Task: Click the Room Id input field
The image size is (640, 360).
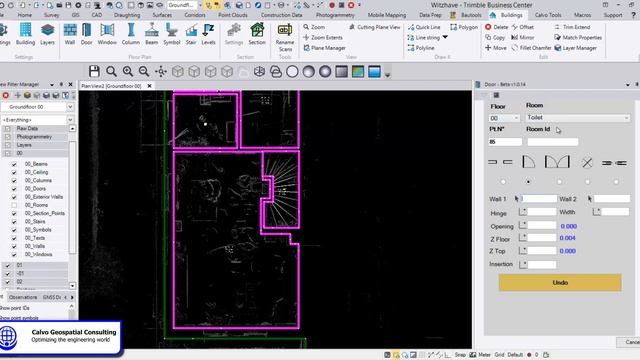Action: tap(552, 142)
